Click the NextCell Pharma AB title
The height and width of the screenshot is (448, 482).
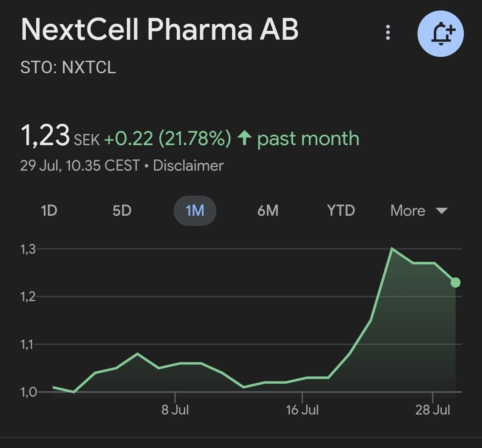click(159, 30)
